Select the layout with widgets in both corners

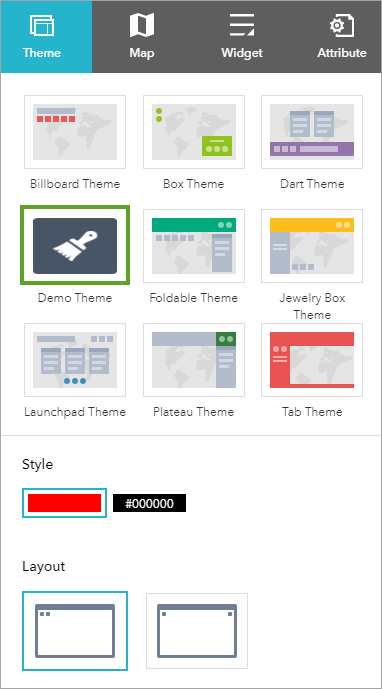coord(197,631)
